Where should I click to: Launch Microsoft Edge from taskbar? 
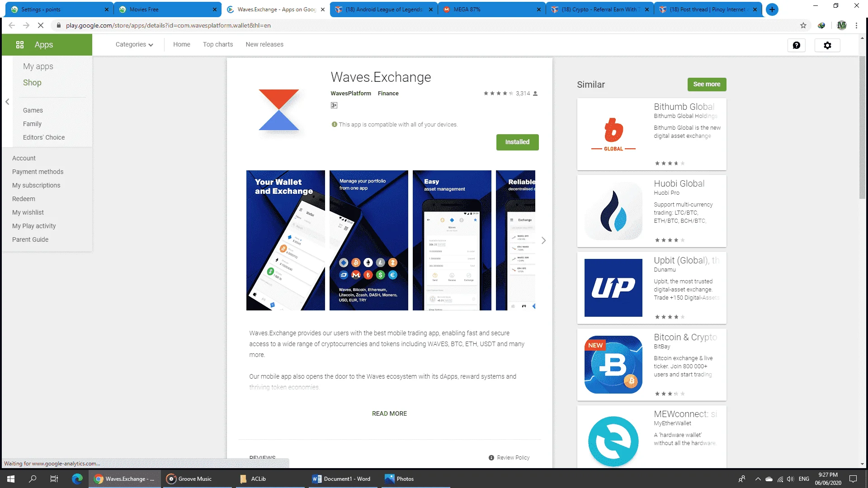point(77,479)
